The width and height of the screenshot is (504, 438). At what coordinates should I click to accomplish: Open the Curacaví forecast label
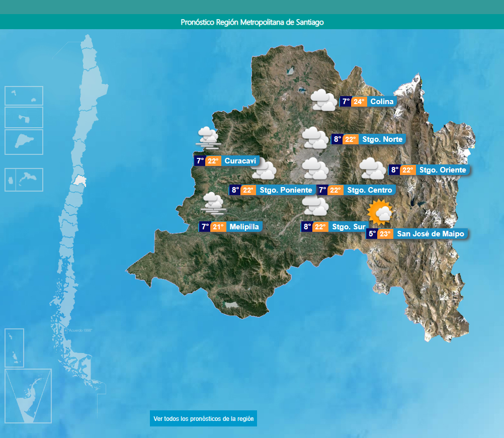click(x=240, y=161)
